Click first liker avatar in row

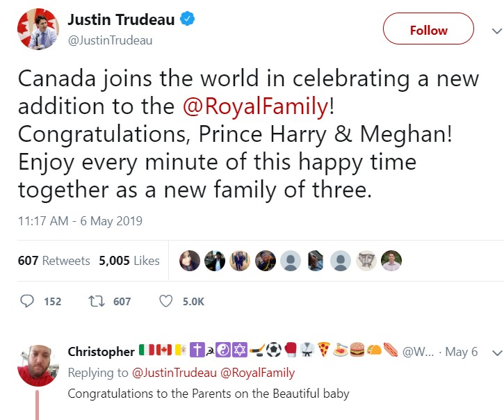pyautogui.click(x=190, y=261)
